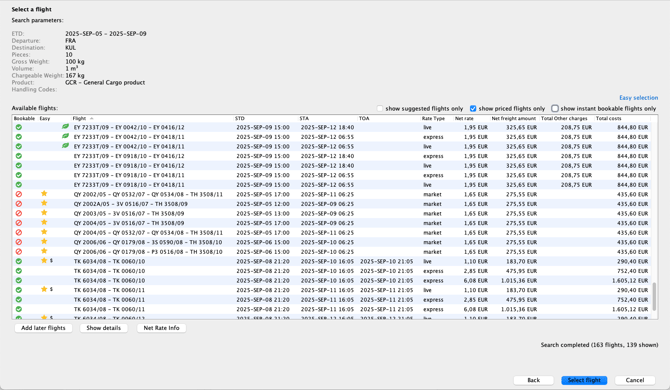Click star icon on TK 0060/11 live 290,40 EUR row
The width and height of the screenshot is (670, 390).
(44, 289)
